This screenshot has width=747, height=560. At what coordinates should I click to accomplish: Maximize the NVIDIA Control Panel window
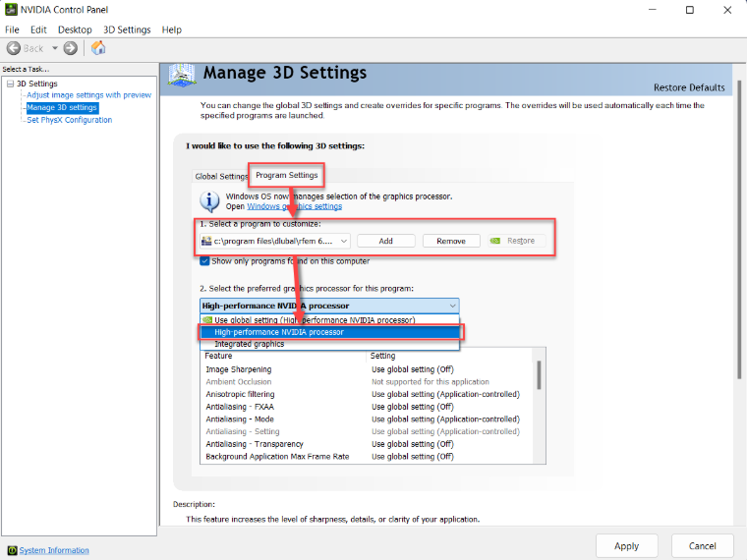(x=689, y=10)
